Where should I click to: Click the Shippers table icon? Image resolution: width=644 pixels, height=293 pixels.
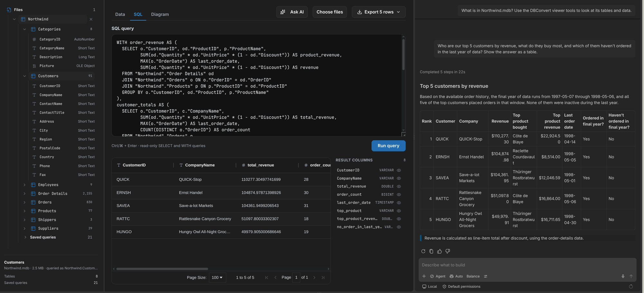tap(33, 220)
